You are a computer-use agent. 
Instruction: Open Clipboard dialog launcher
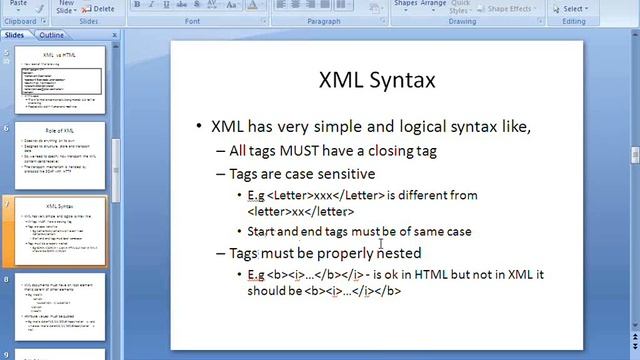coord(43,21)
